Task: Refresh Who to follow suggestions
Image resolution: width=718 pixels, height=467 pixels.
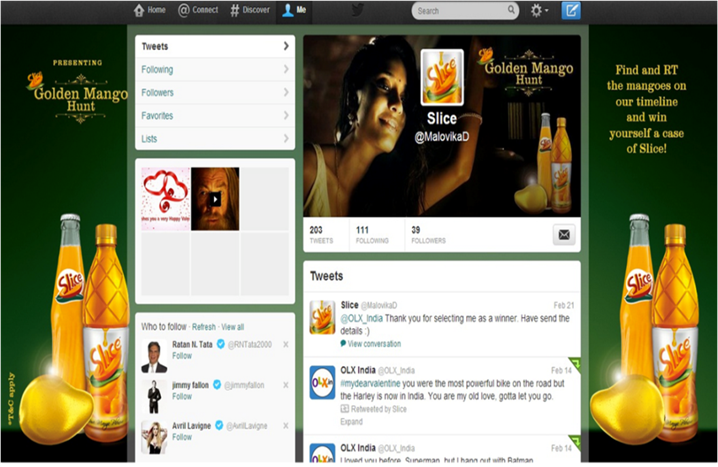Action: point(204,327)
